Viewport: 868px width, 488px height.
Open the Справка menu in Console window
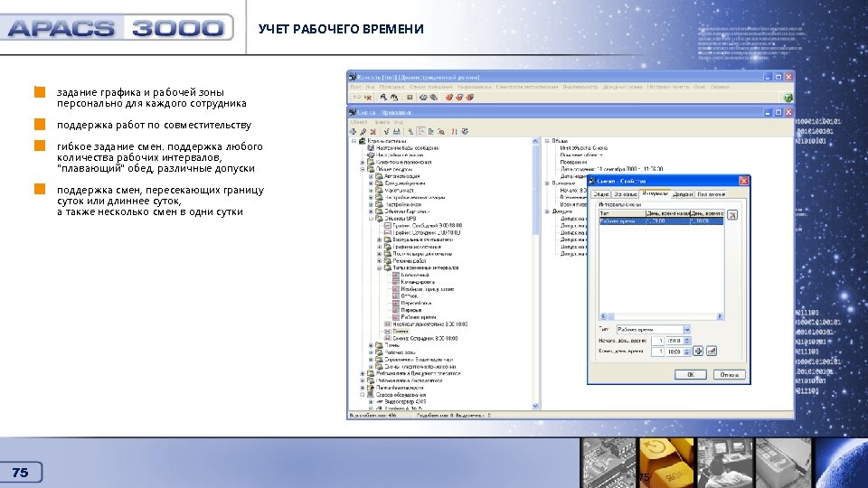coord(720,87)
